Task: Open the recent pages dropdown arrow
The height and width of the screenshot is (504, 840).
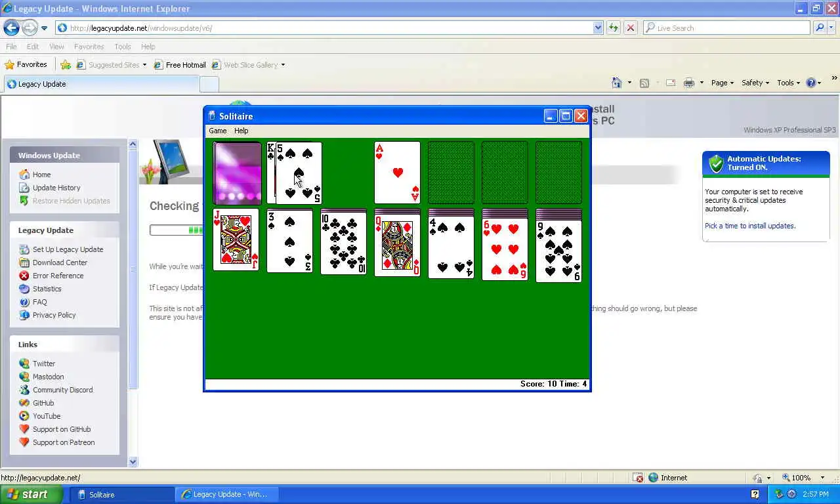Action: tap(44, 28)
